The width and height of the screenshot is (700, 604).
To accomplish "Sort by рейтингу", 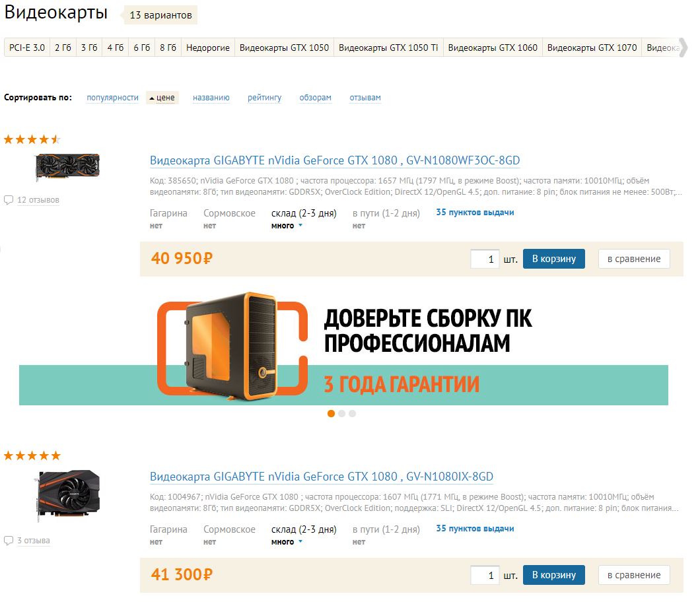I will [264, 98].
